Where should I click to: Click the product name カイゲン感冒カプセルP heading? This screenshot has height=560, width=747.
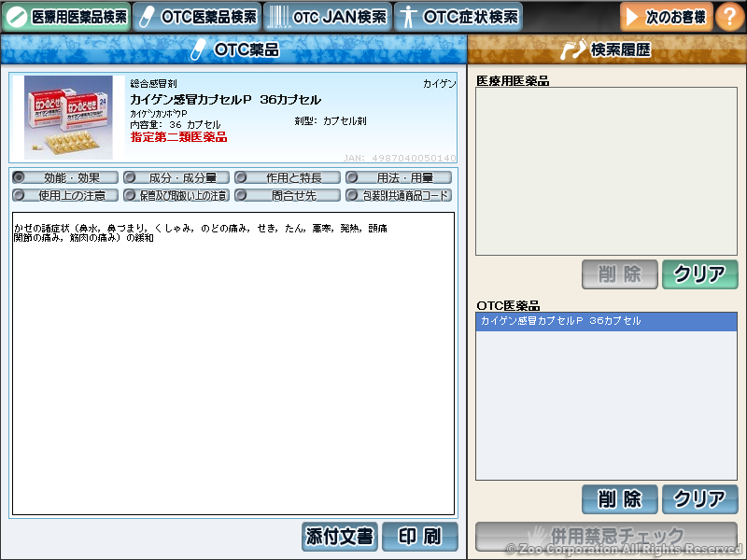(x=226, y=100)
